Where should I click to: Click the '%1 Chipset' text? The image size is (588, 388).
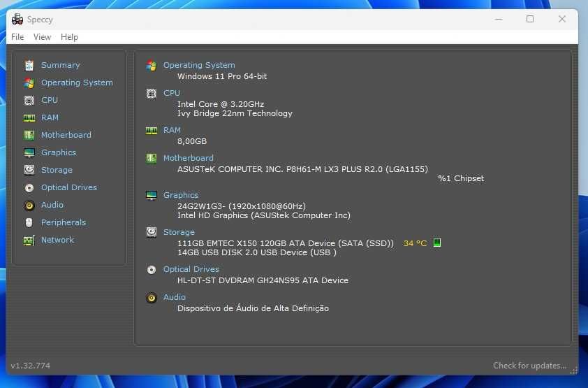pos(461,178)
